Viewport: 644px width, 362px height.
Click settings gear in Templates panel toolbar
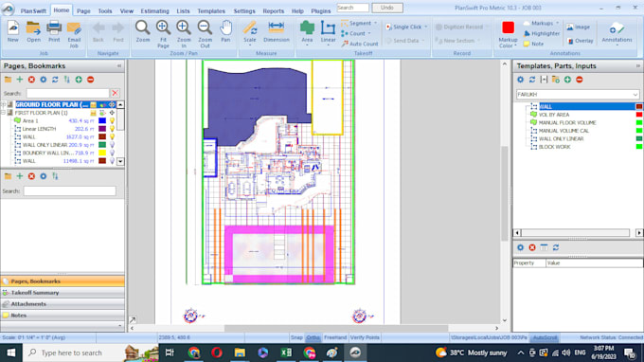(x=520, y=80)
